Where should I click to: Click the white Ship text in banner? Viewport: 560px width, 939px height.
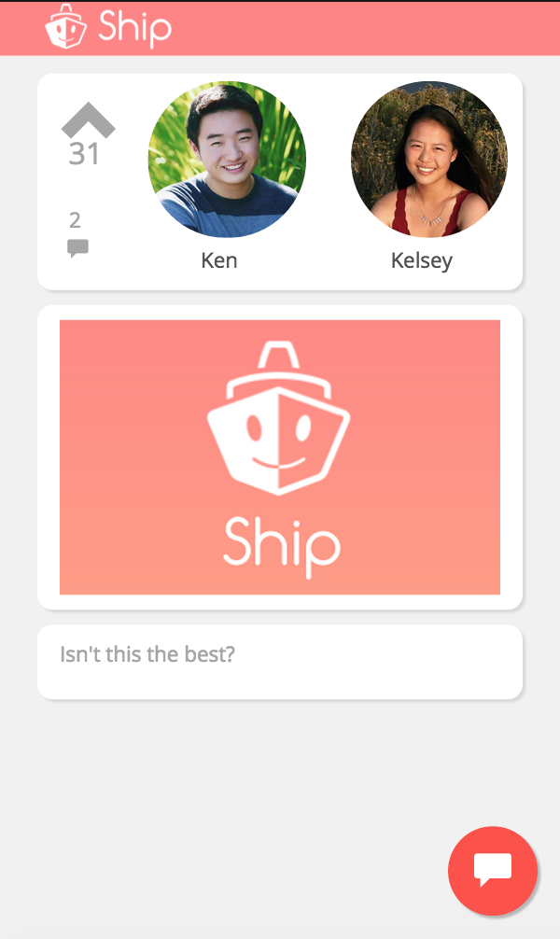point(282,547)
